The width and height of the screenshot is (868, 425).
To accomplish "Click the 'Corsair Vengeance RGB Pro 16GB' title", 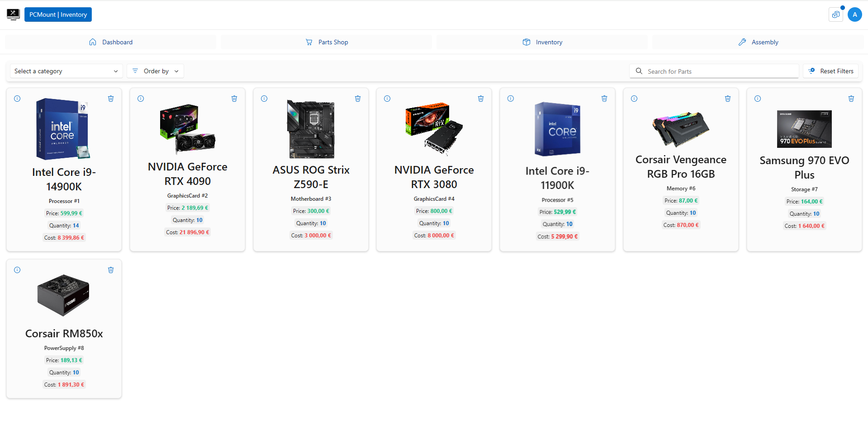I will pos(681,166).
